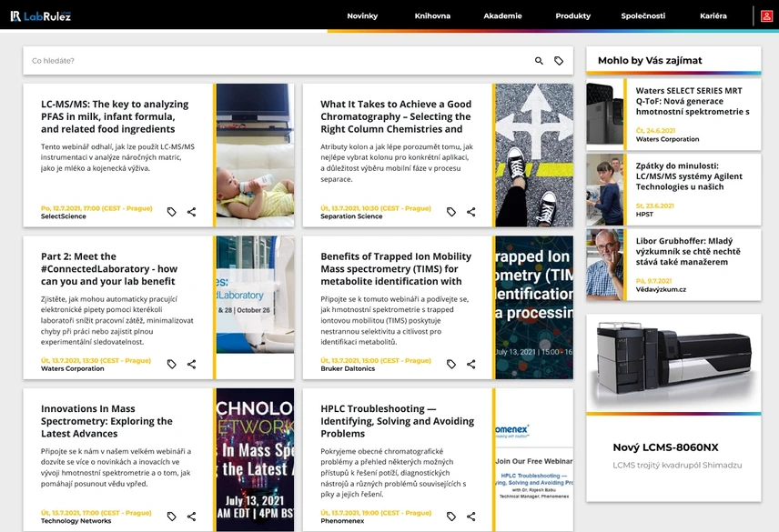Image resolution: width=779 pixels, height=532 pixels.
Task: Share the LC-MS/MS PFAS webinar card
Action: 191,212
